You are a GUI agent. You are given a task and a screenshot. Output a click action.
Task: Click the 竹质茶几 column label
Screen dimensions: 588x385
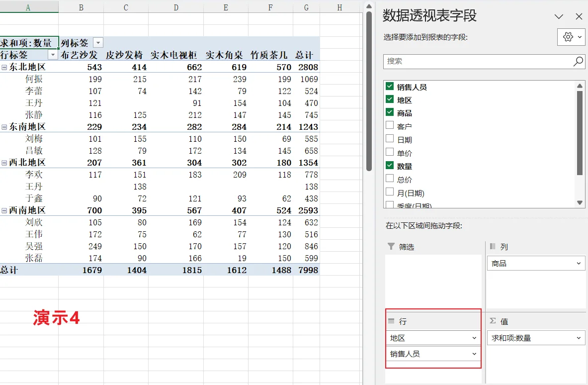tap(269, 55)
